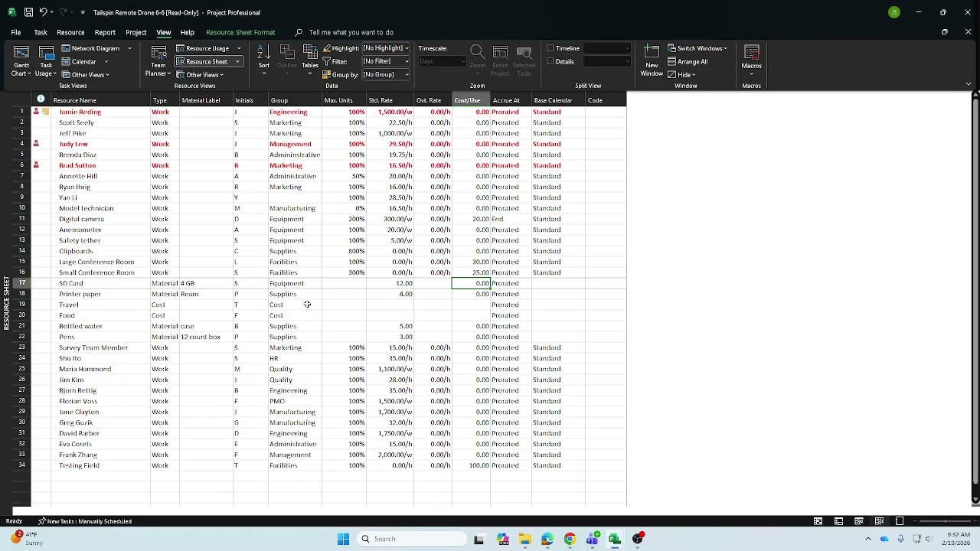Switch to Resource Usage view
The height and width of the screenshot is (551, 980).
(203, 48)
